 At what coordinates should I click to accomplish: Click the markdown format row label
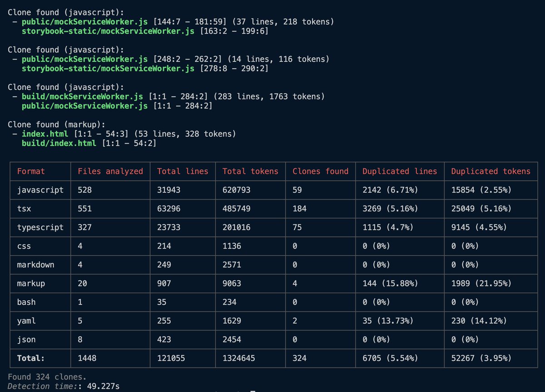pos(35,264)
